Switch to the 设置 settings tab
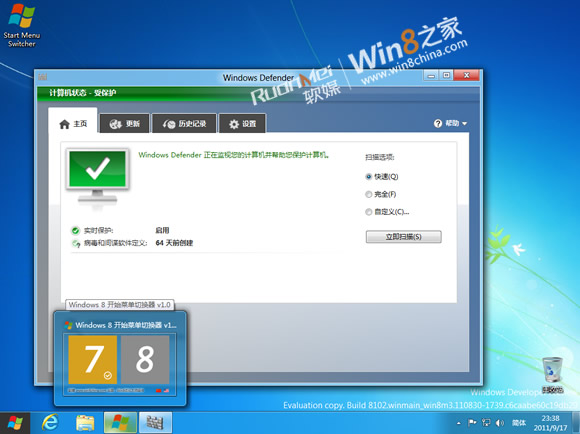 pyautogui.click(x=242, y=124)
